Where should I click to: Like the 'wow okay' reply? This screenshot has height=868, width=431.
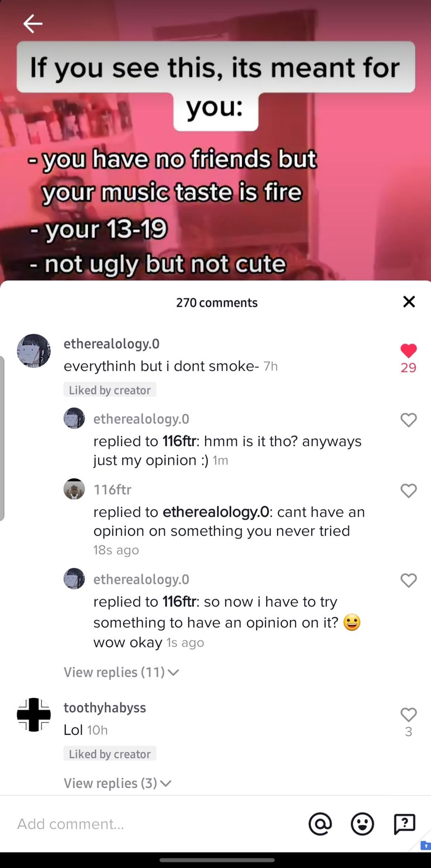408,580
